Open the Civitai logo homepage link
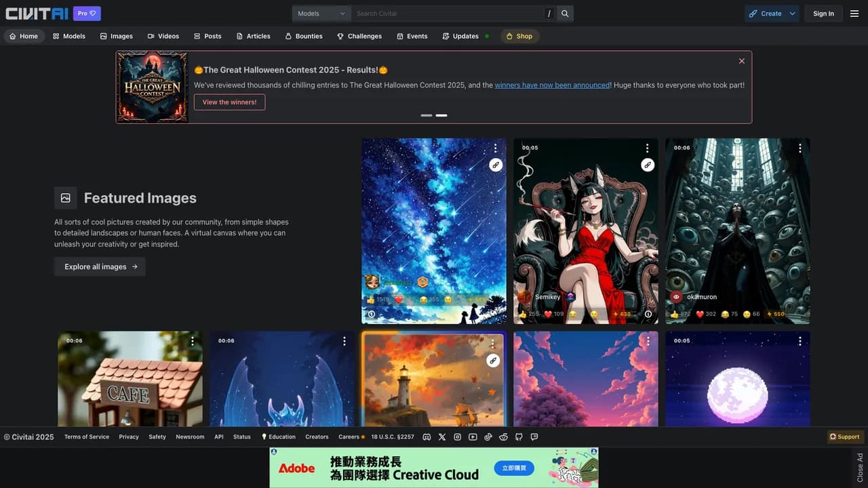Screen dimensions: 868x488 (37, 14)
